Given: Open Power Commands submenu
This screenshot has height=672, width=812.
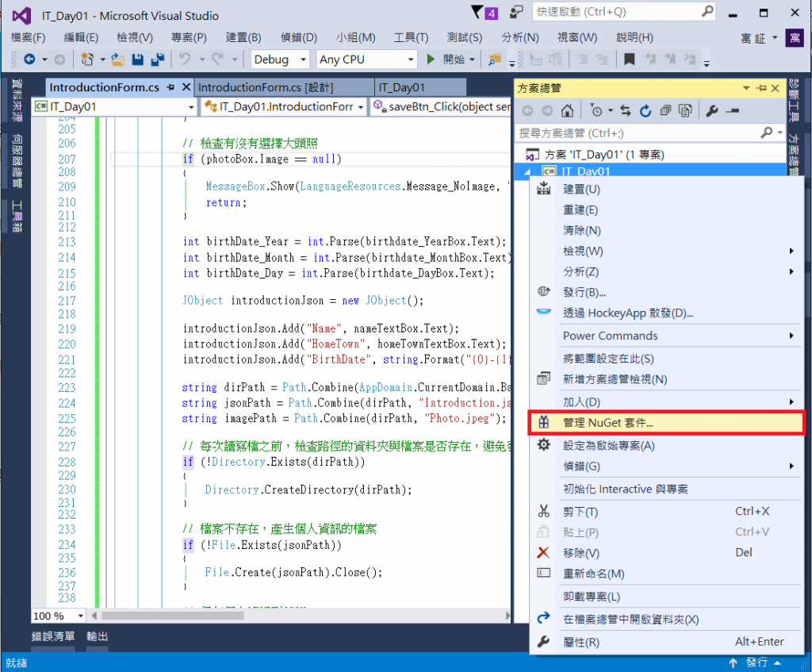Looking at the screenshot, I should click(x=666, y=336).
